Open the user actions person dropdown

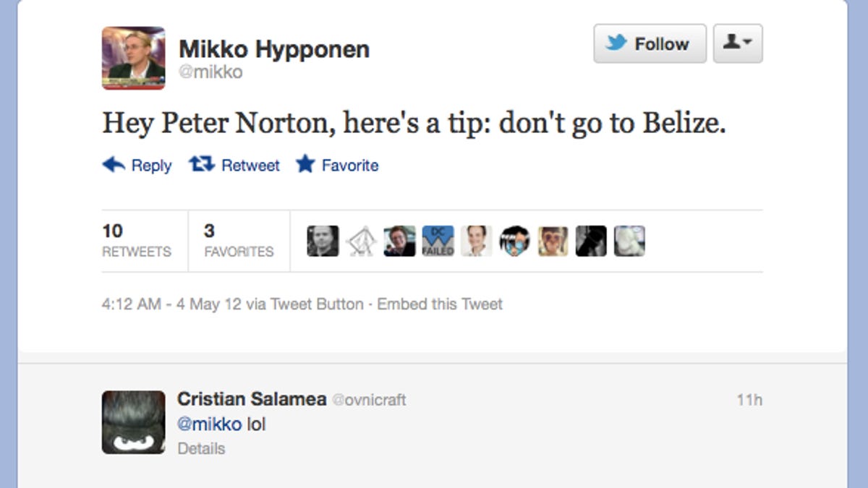tap(738, 43)
